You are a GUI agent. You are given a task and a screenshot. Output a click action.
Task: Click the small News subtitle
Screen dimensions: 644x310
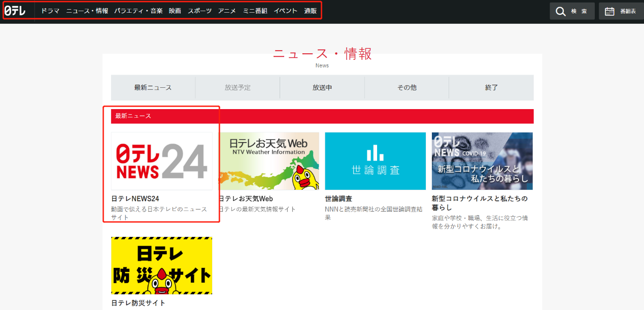[x=322, y=65]
